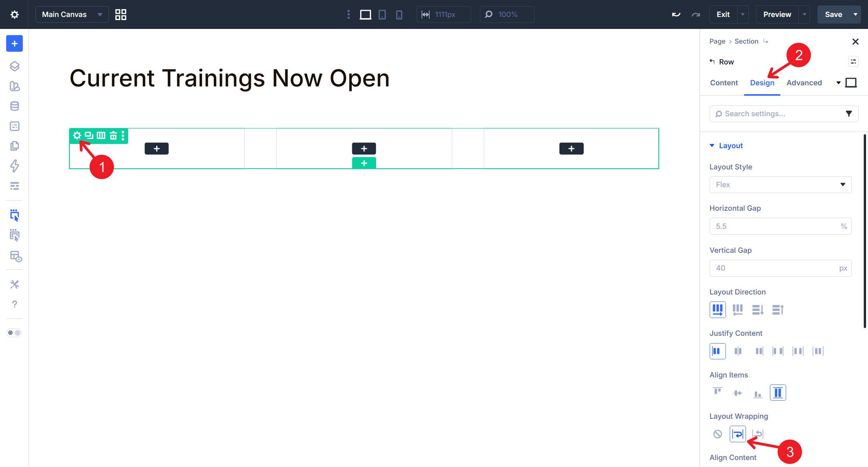Open the Layout Style Flex dropdown
Viewport: 868px width, 467px height.
tap(780, 184)
